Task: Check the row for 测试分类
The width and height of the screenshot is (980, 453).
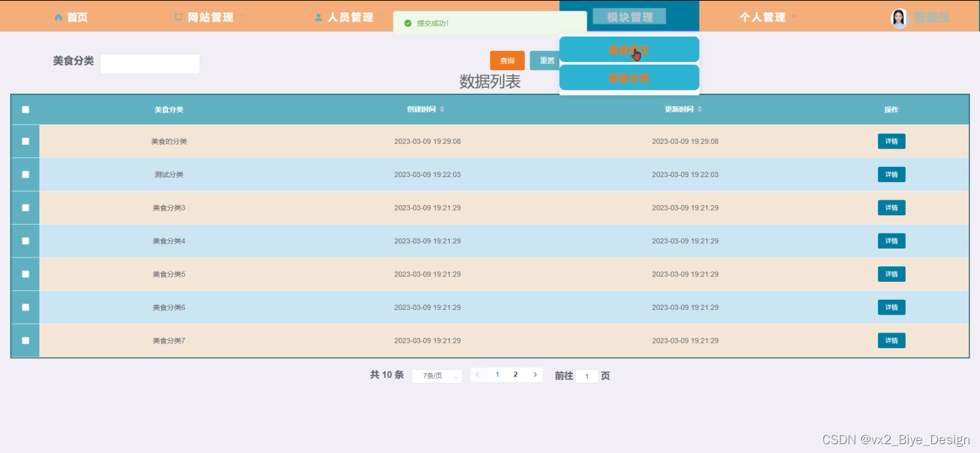Action: click(x=26, y=174)
